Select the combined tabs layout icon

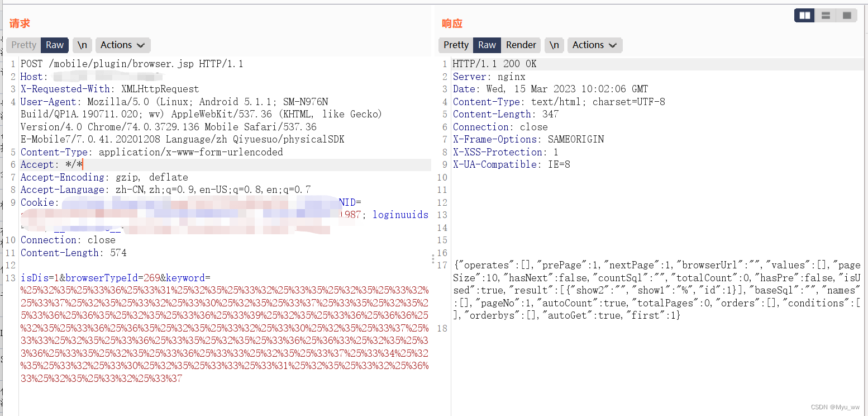click(x=847, y=16)
